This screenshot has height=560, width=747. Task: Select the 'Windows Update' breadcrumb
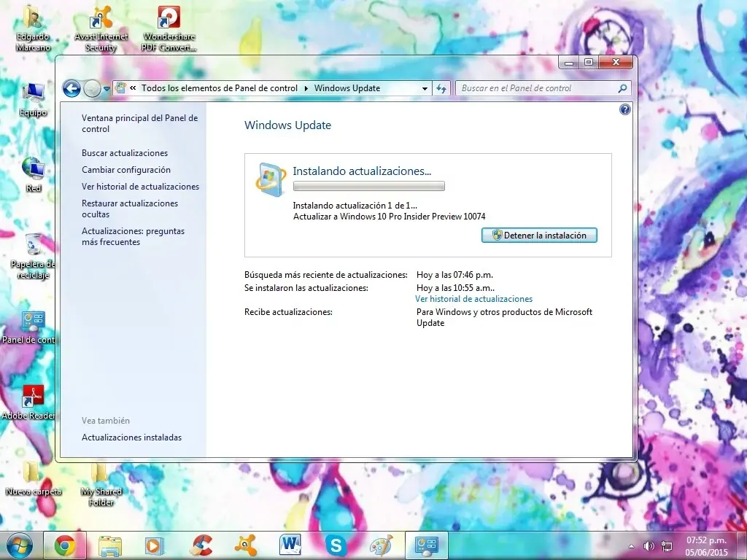tap(347, 88)
